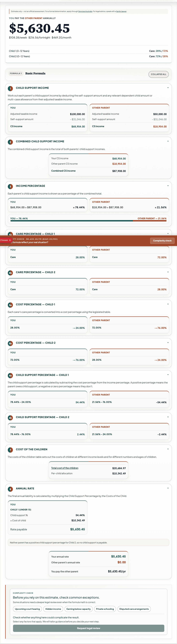Click the 6b circle for Child Support Percentage Child 2
This screenshot has width=177, height=644.
click(10, 418)
